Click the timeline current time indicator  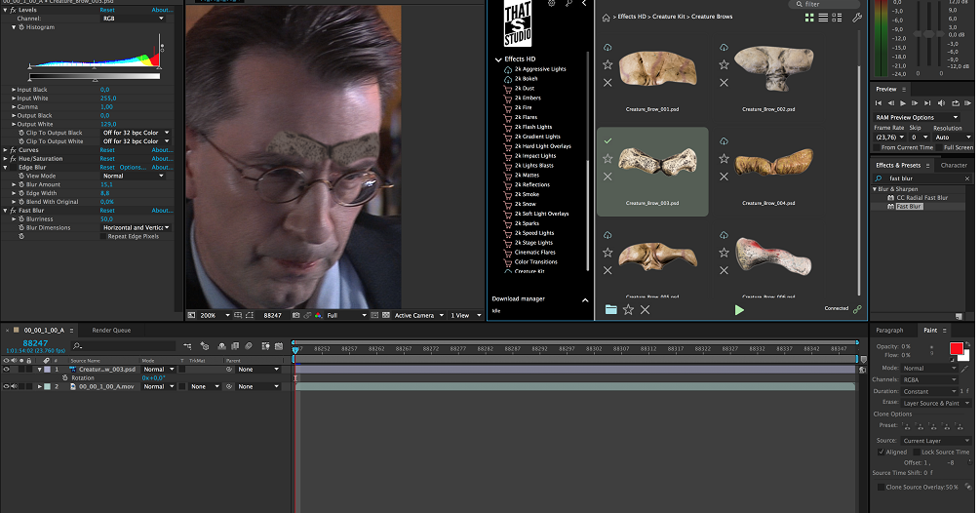[295, 349]
